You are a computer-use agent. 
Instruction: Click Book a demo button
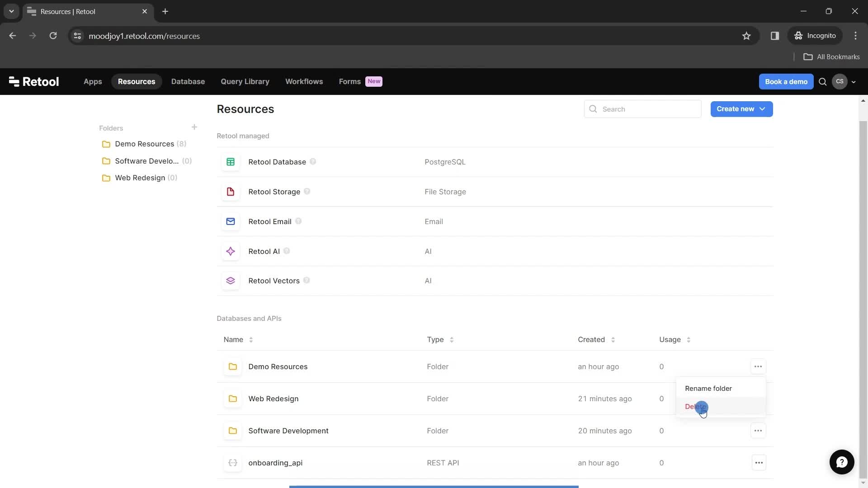pos(786,81)
